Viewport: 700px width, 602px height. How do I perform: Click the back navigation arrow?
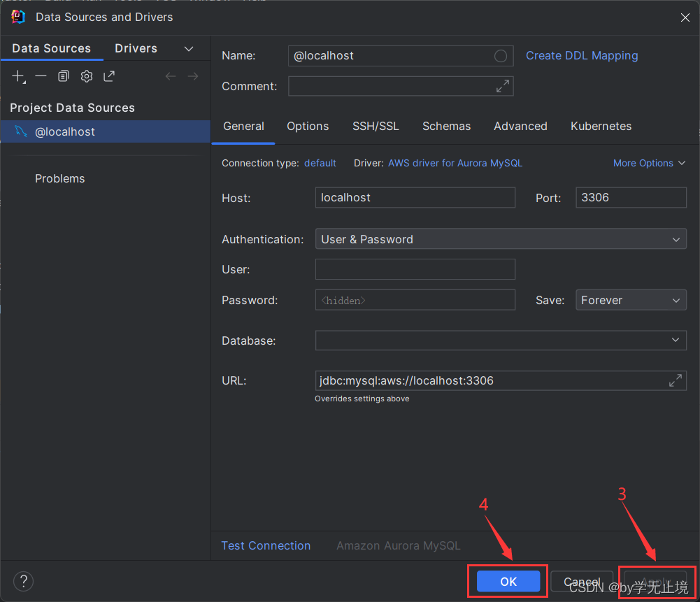171,76
